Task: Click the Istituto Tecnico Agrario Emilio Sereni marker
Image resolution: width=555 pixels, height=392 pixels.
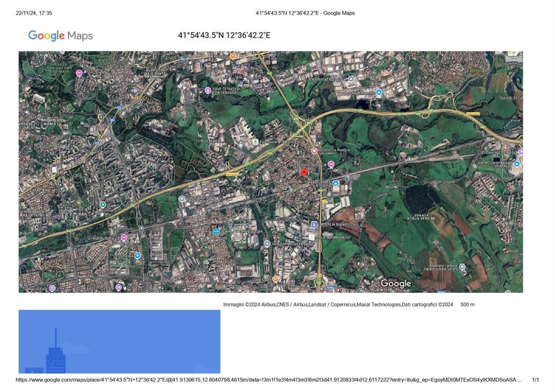Action: tap(462, 266)
